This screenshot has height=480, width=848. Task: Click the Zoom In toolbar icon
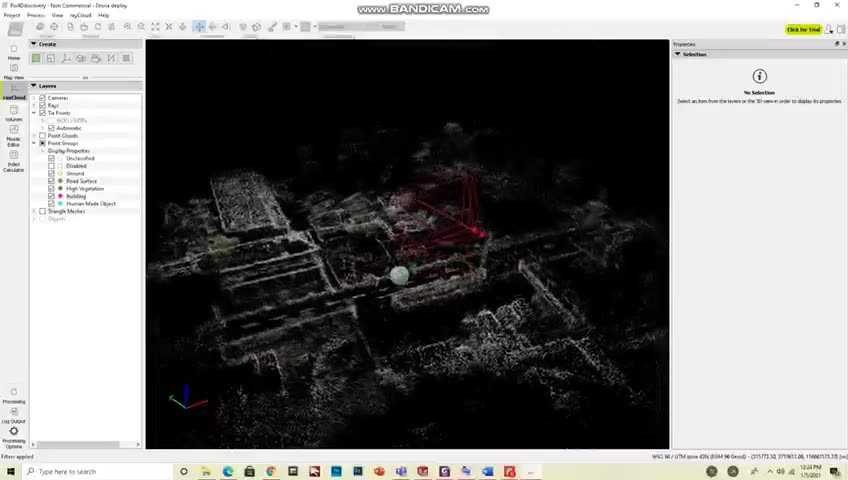128,26
